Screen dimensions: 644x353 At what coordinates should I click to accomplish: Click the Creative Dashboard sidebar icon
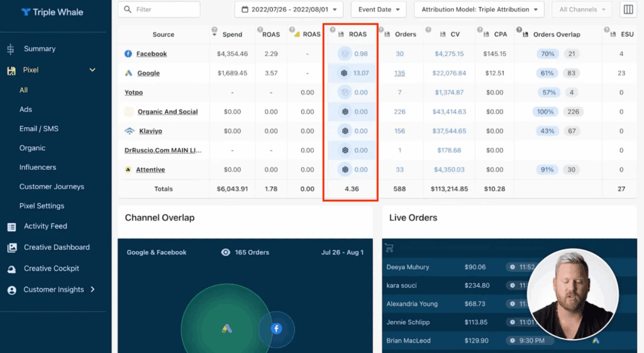[11, 248]
